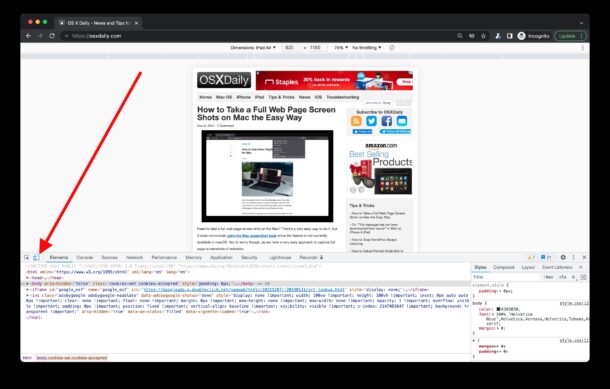Add new style rule plus icon
Image resolution: width=610 pixels, height=389 pixels.
coord(573,277)
